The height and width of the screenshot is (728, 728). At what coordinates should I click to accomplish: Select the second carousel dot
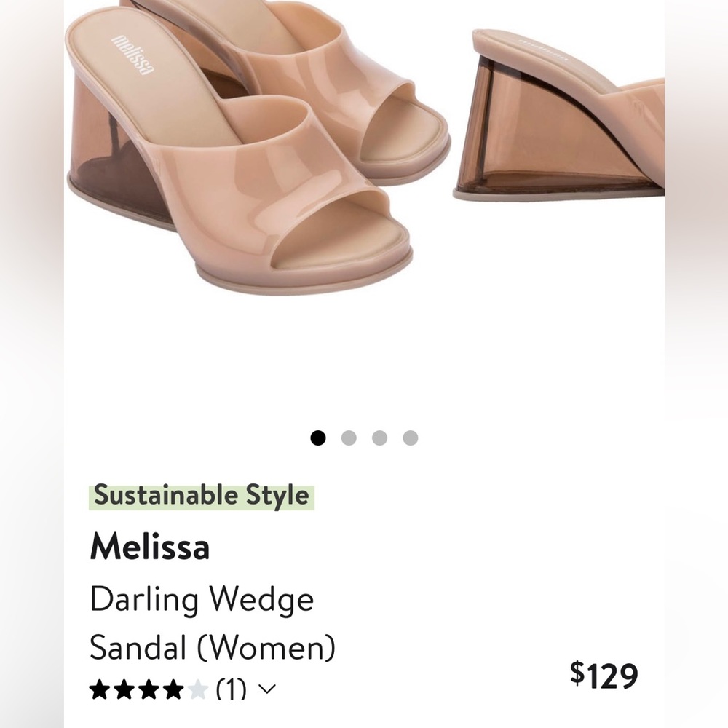pos(348,438)
